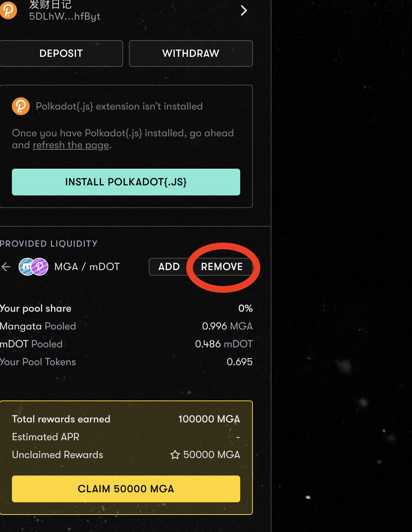Click the MGA token icon
The height and width of the screenshot is (532, 412).
[26, 267]
